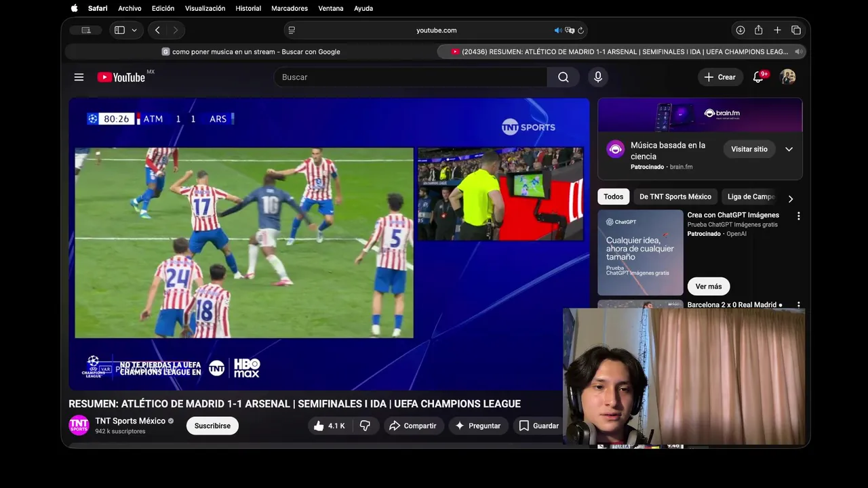The image size is (868, 488).
Task: Subscribe to TNT Sports México
Action: pyautogui.click(x=212, y=426)
